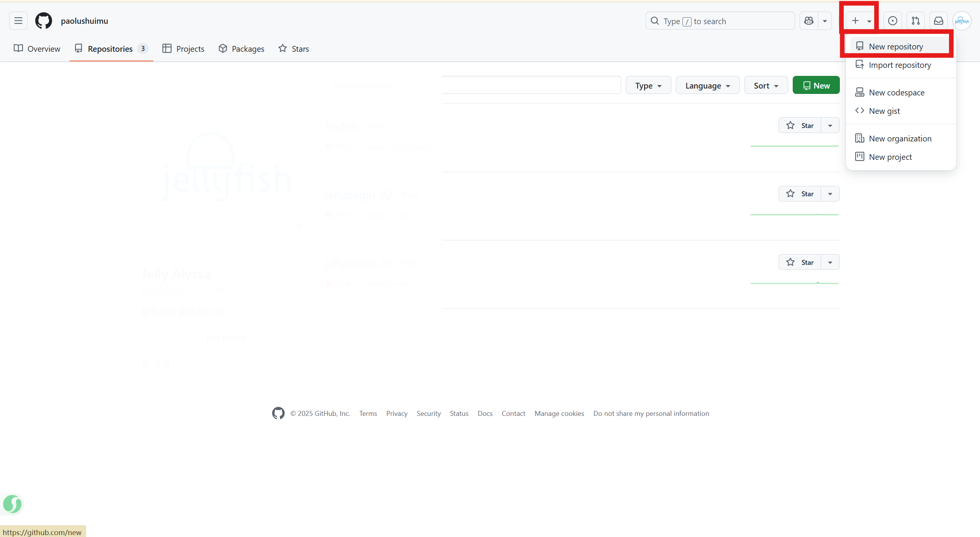Click the paolushuimu username link
Viewport: 980px width, 537px height.
click(x=84, y=21)
